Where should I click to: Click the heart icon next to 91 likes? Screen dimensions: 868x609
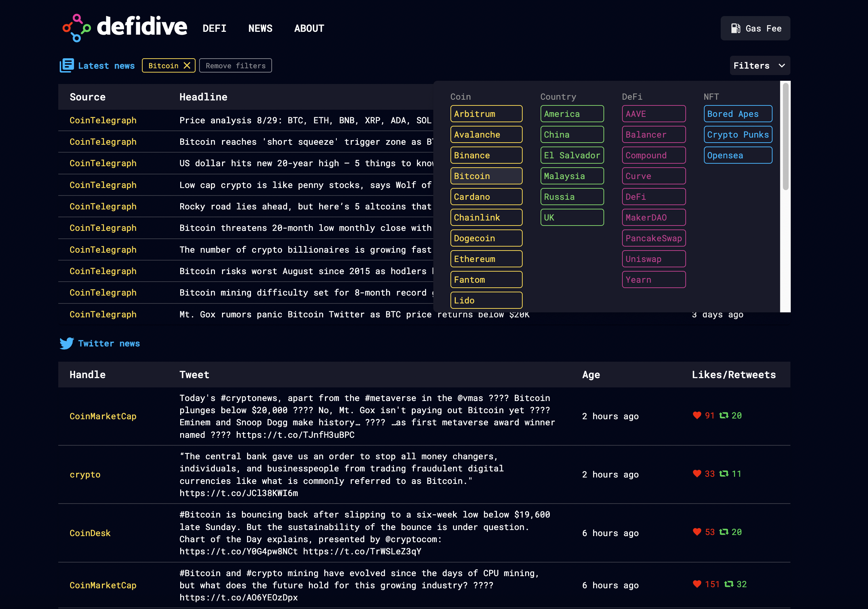pyautogui.click(x=697, y=415)
